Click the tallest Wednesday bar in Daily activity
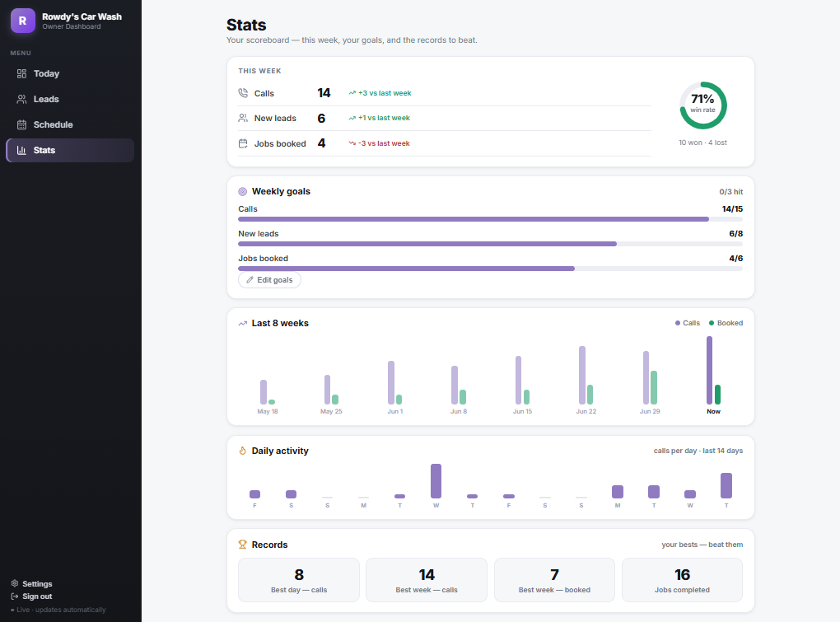The height and width of the screenshot is (622, 840). pyautogui.click(x=436, y=481)
